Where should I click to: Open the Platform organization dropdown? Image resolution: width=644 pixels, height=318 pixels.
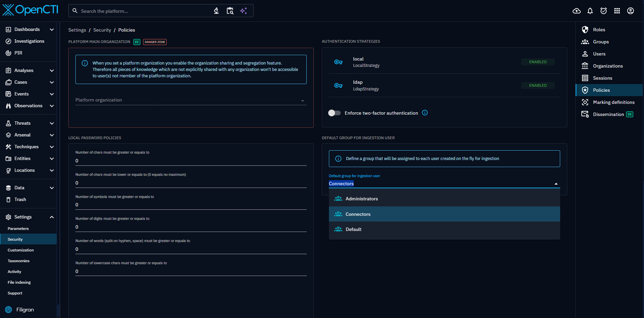191,100
